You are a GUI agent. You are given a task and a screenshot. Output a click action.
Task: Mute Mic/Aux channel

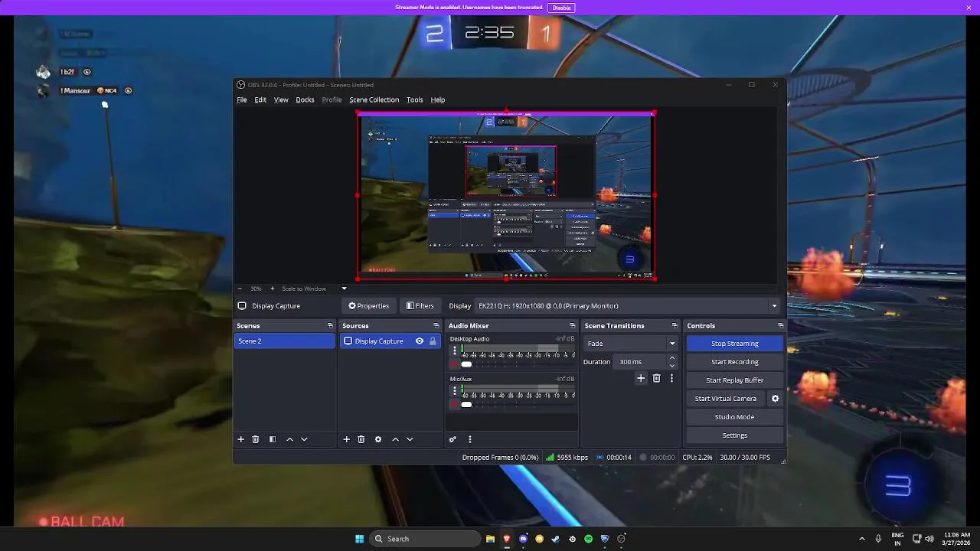coord(454,404)
